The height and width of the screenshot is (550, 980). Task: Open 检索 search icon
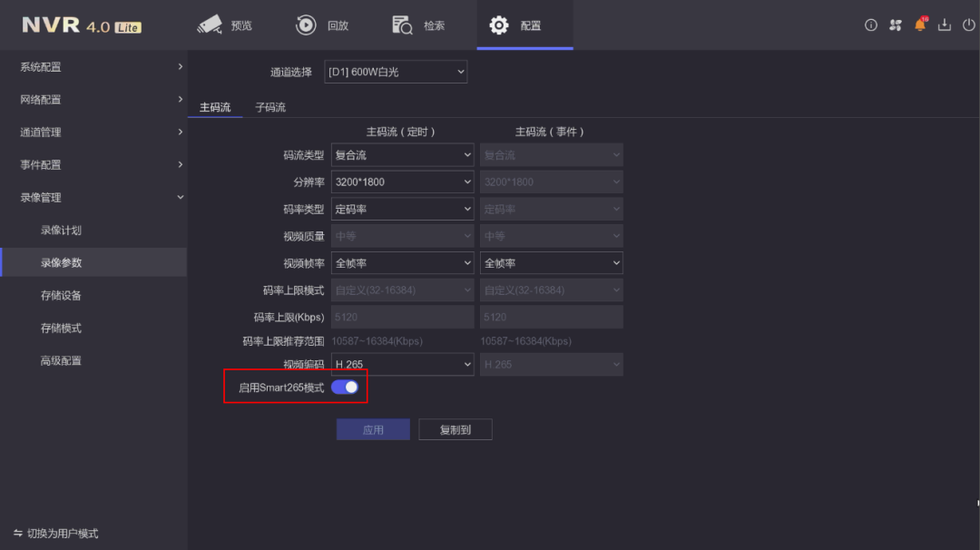[402, 25]
